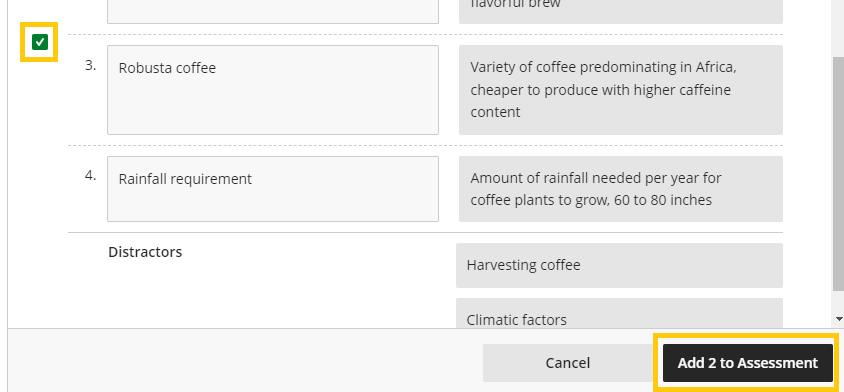Click the vertical scrollbar thumb
The width and height of the screenshot is (844, 392).
click(839, 173)
